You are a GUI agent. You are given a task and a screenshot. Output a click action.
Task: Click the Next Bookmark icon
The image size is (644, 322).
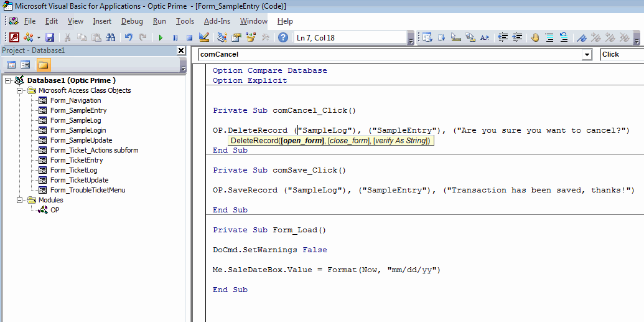click(x=595, y=37)
